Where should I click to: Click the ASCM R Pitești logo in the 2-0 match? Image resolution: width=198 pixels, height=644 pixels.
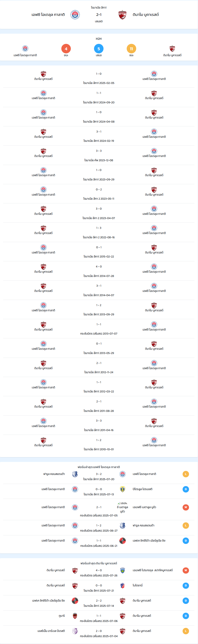pos(75,631)
